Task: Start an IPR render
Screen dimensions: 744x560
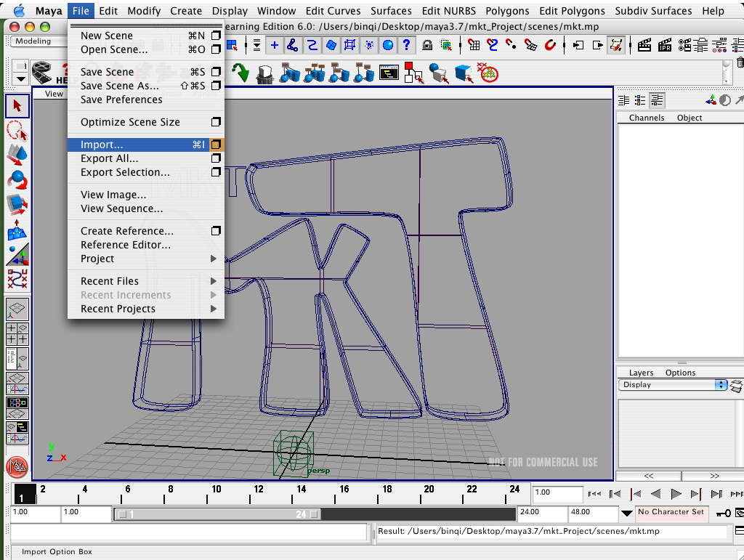Action: (665, 45)
